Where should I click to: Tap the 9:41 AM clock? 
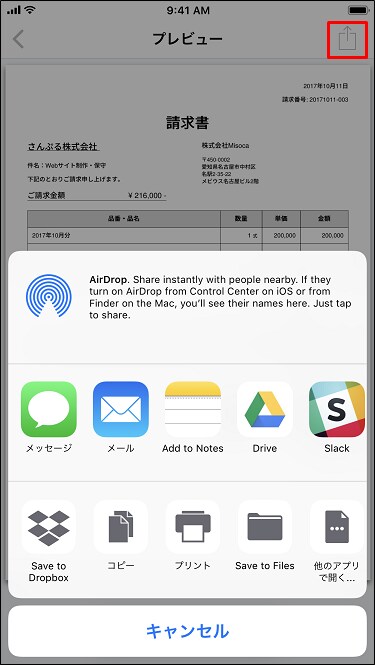[x=188, y=11]
